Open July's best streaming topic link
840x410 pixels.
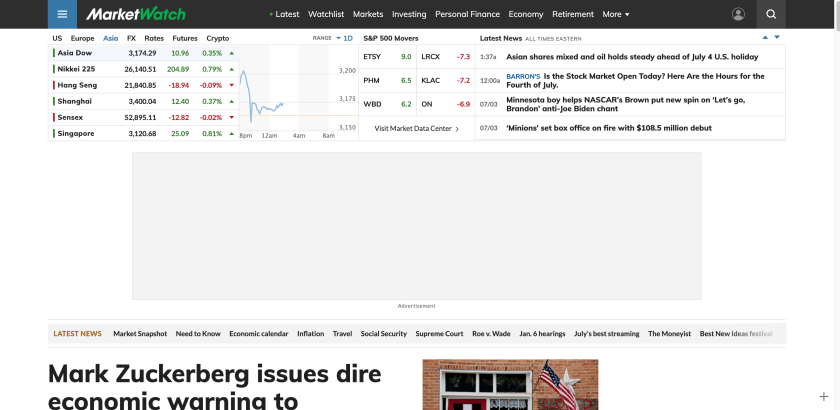click(606, 333)
